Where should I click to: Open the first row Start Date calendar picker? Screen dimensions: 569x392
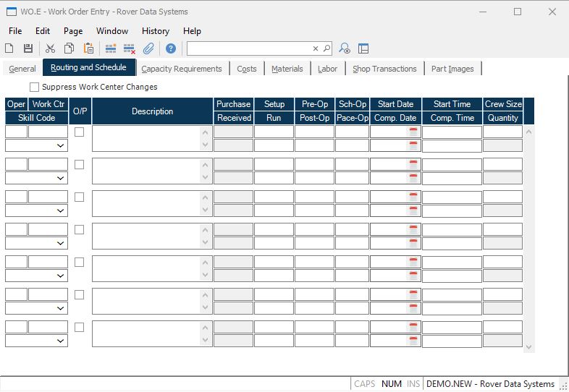tap(413, 132)
